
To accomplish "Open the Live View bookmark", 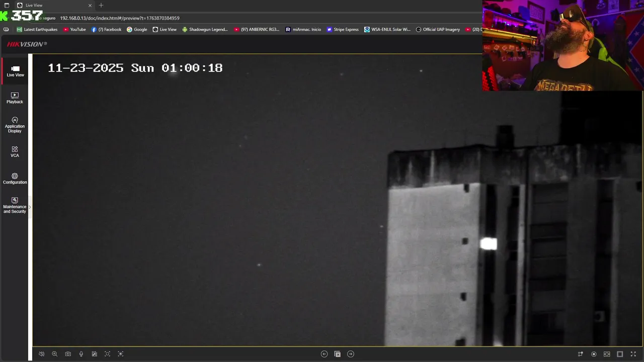I will point(165,29).
